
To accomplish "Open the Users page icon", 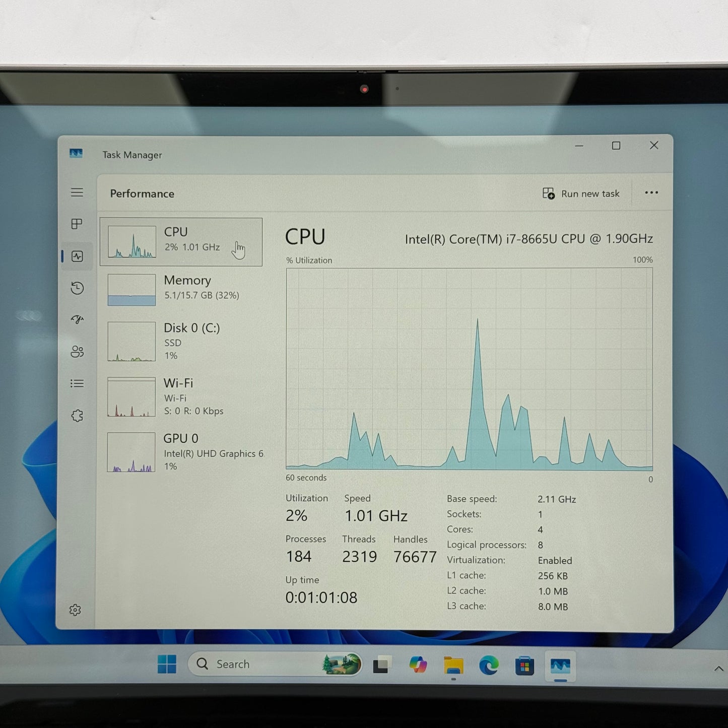I will point(77,352).
